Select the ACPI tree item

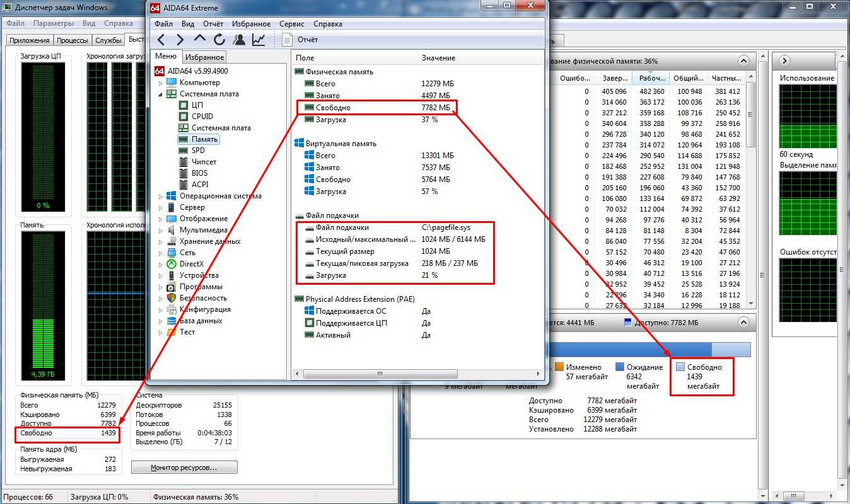(199, 185)
